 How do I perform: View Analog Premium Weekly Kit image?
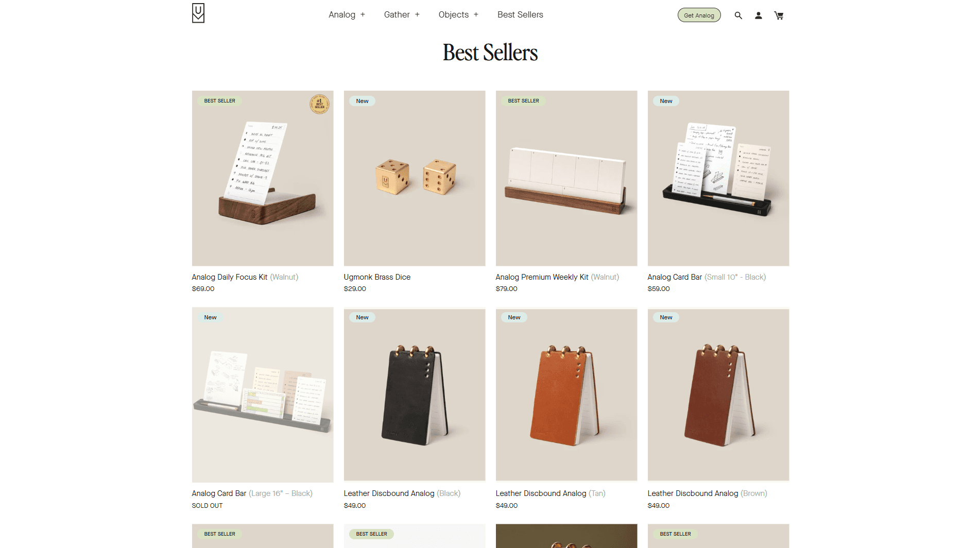[x=566, y=178]
